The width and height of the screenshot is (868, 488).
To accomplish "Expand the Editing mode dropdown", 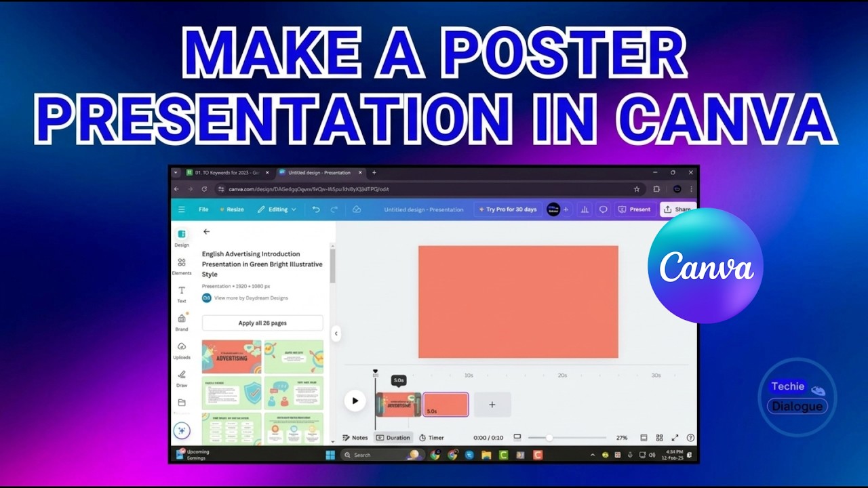I will pos(277,209).
